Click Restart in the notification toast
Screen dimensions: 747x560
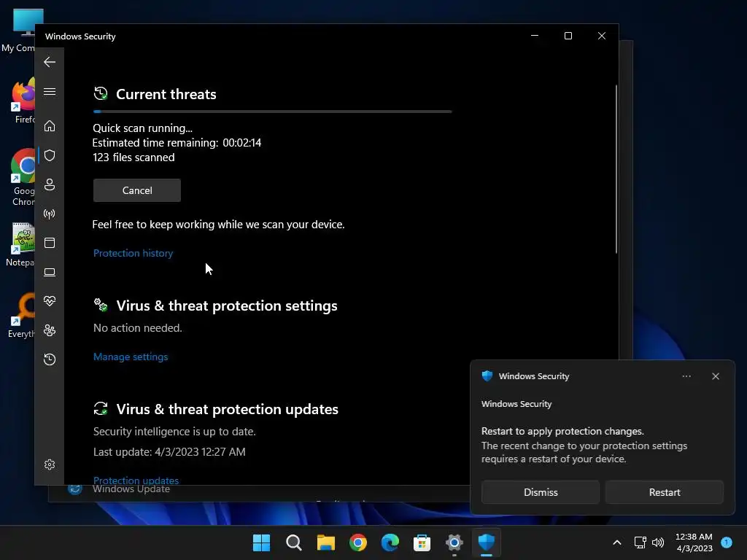pos(665,492)
